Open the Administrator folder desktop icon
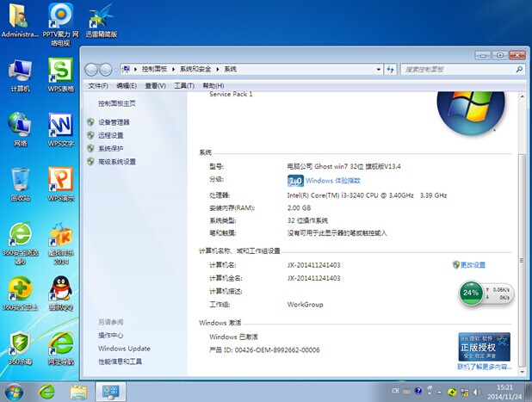The image size is (532, 402). [19, 21]
